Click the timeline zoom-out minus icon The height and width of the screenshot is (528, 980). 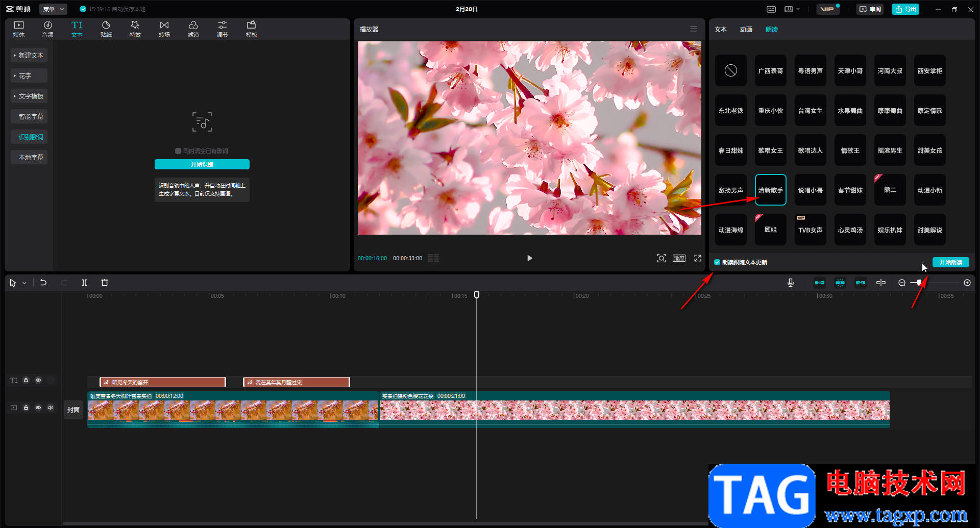pos(902,283)
